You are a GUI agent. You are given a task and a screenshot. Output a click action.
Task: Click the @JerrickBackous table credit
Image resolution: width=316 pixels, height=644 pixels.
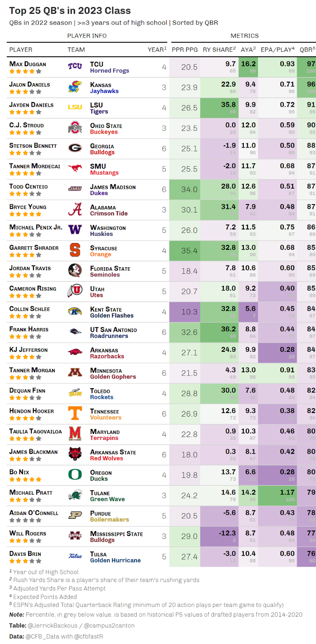[52, 625]
